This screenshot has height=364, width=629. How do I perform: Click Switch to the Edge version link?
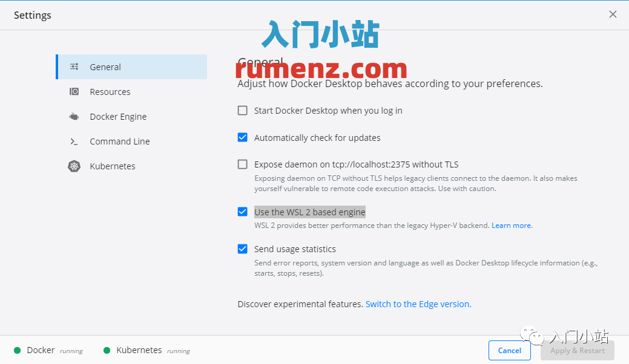click(x=418, y=304)
